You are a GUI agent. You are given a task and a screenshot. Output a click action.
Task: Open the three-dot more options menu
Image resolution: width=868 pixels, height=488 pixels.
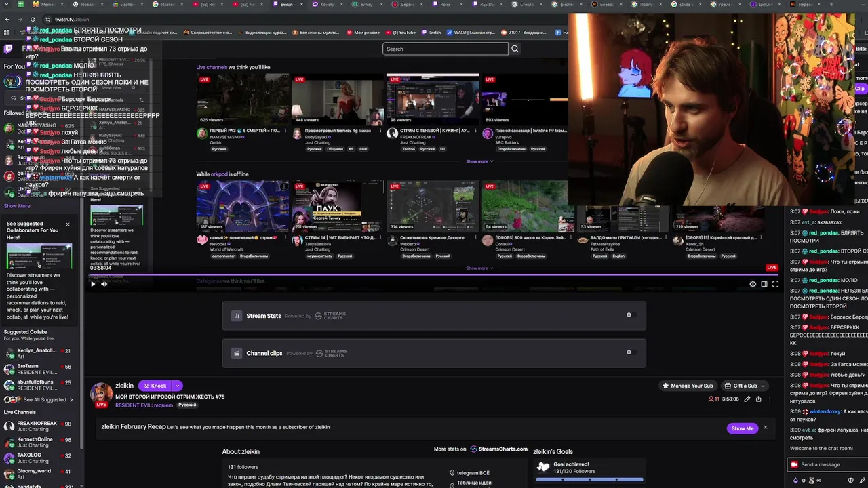tap(770, 399)
